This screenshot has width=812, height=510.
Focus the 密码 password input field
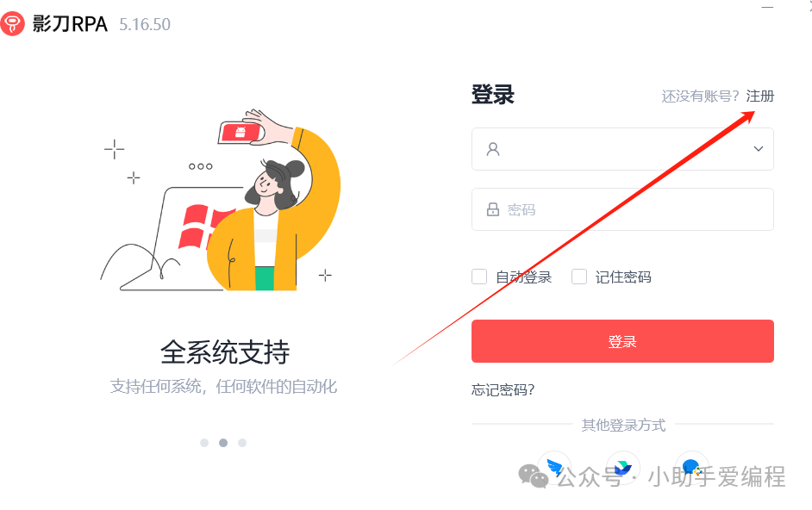pos(622,209)
